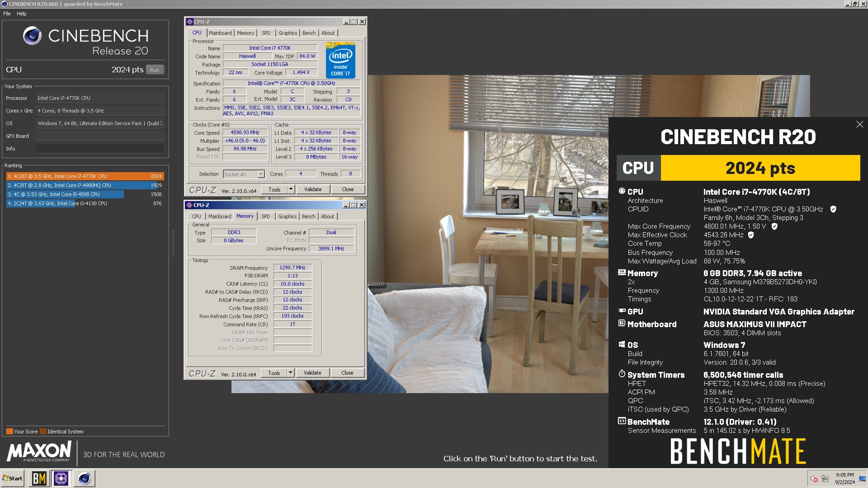The width and height of the screenshot is (868, 488).
Task: Open About tab in top CPU-Z
Action: (x=328, y=33)
